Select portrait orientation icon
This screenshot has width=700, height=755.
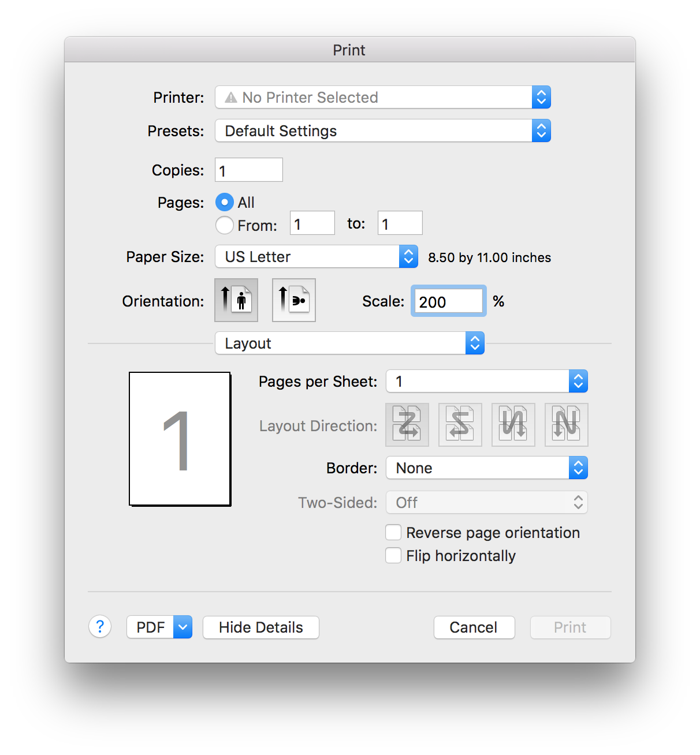point(236,300)
